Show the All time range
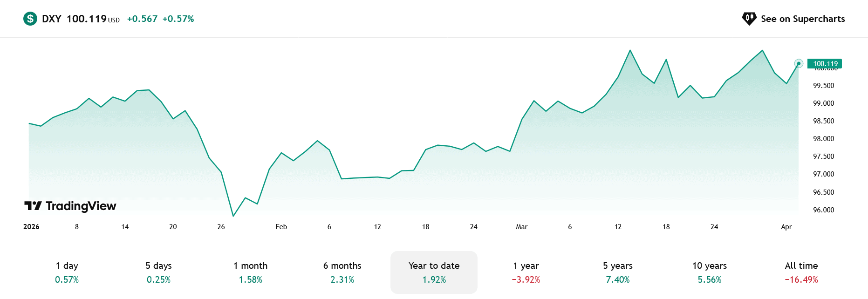 click(801, 272)
